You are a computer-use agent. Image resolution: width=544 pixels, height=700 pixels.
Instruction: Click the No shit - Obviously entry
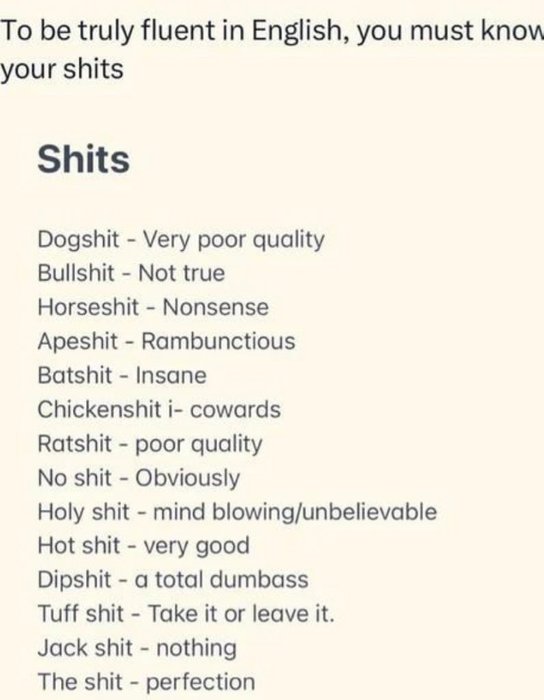tap(139, 478)
